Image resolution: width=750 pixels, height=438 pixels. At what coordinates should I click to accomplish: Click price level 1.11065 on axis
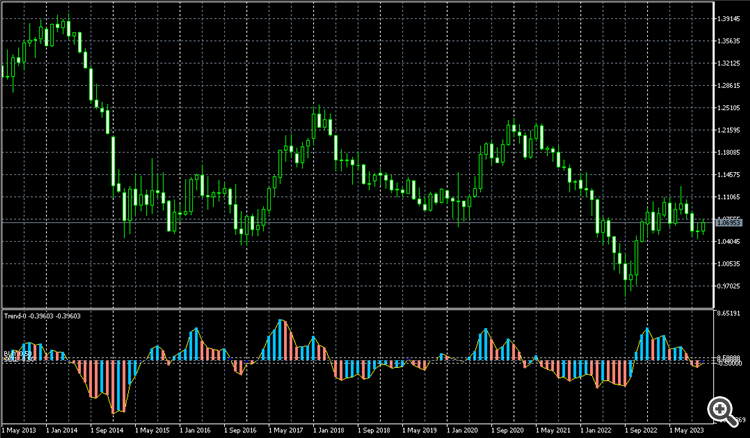(729, 197)
